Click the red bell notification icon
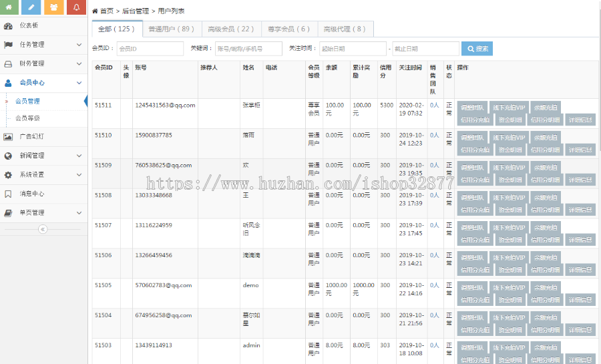Viewport: 601px width, 364px height. click(x=76, y=7)
